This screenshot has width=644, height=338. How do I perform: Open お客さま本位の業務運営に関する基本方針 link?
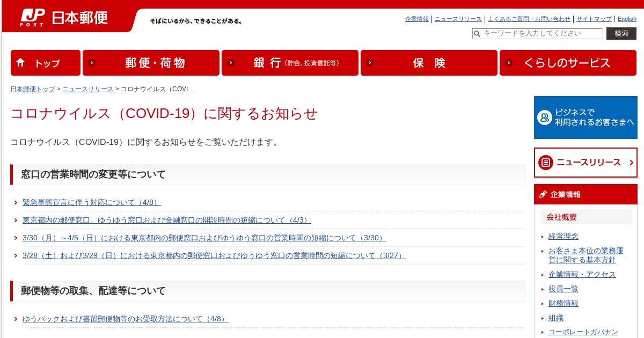pyautogui.click(x=586, y=255)
